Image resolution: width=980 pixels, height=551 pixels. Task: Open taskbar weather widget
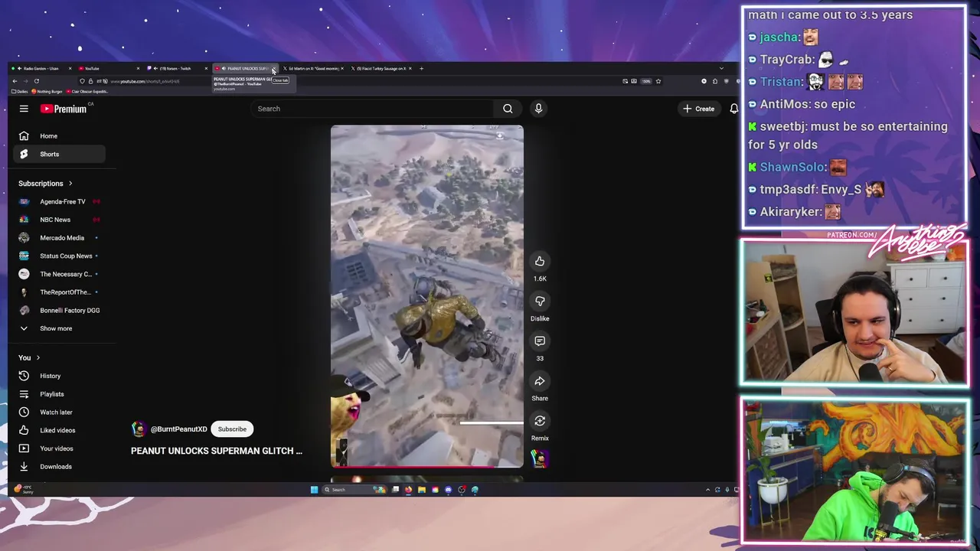point(23,489)
